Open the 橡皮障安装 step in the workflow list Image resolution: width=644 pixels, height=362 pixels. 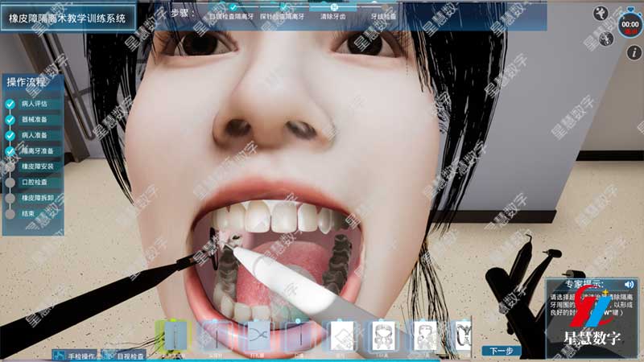(x=37, y=167)
